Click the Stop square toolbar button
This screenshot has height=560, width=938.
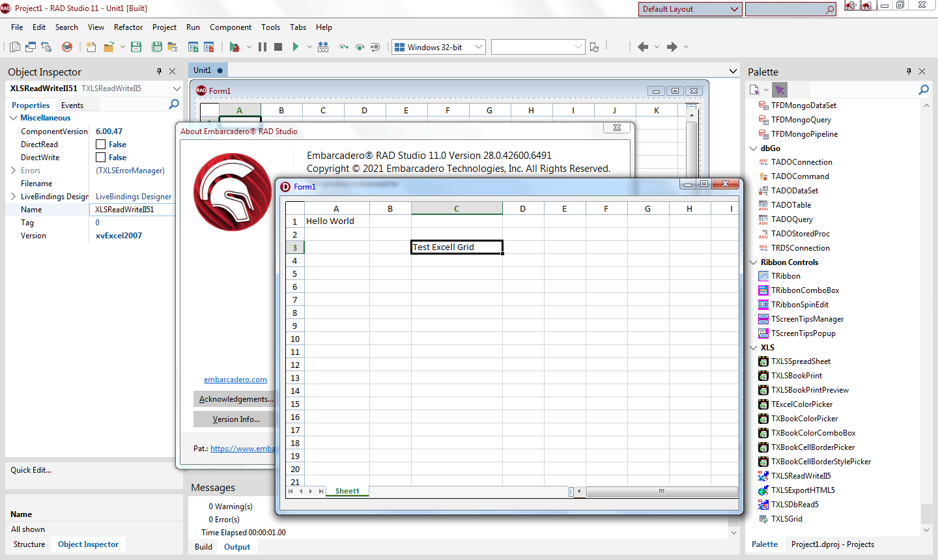click(x=278, y=47)
